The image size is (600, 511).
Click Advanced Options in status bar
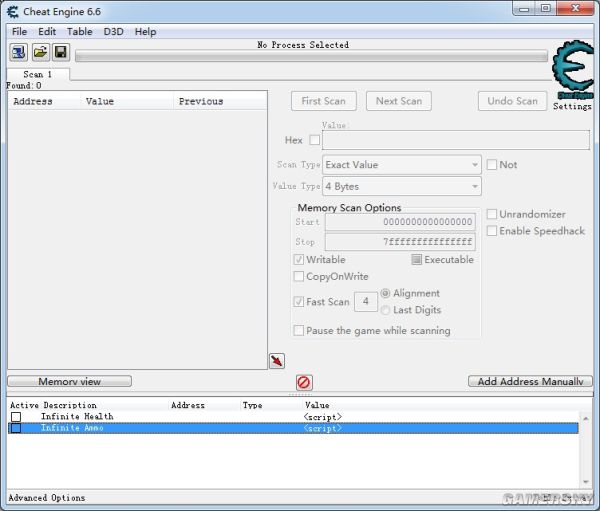point(47,498)
